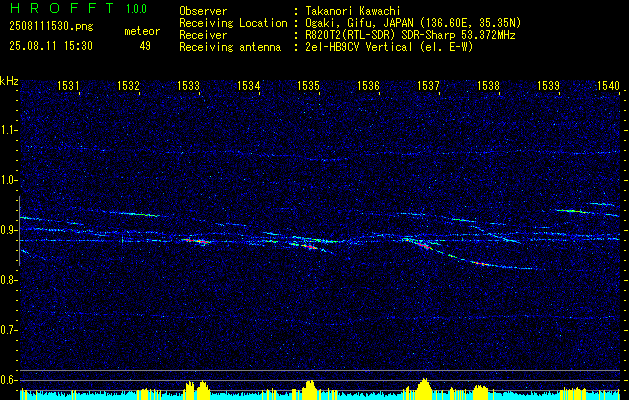This screenshot has height=400, width=629.
Task: Click the Receiving antenna label
Action: 230,47
